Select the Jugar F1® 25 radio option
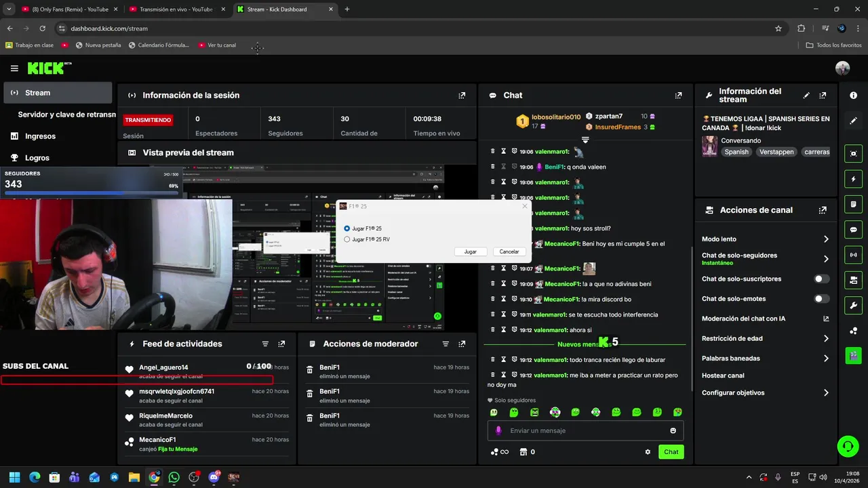 (347, 228)
